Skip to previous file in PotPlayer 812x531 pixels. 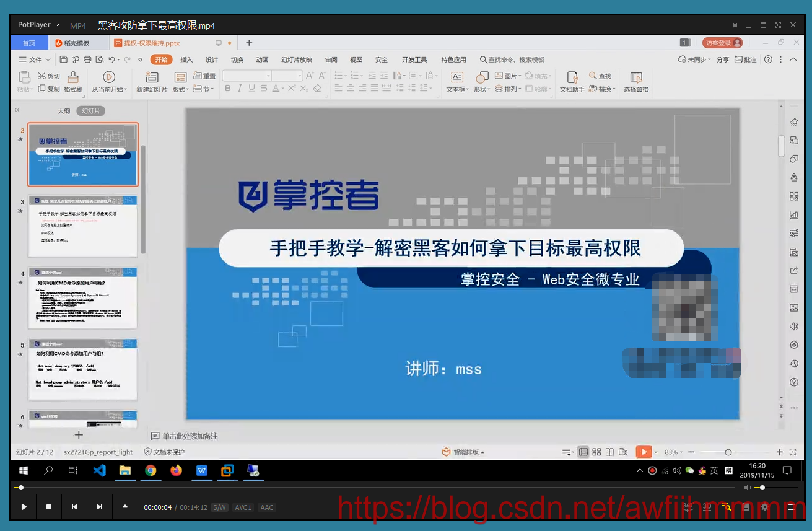[x=74, y=507]
